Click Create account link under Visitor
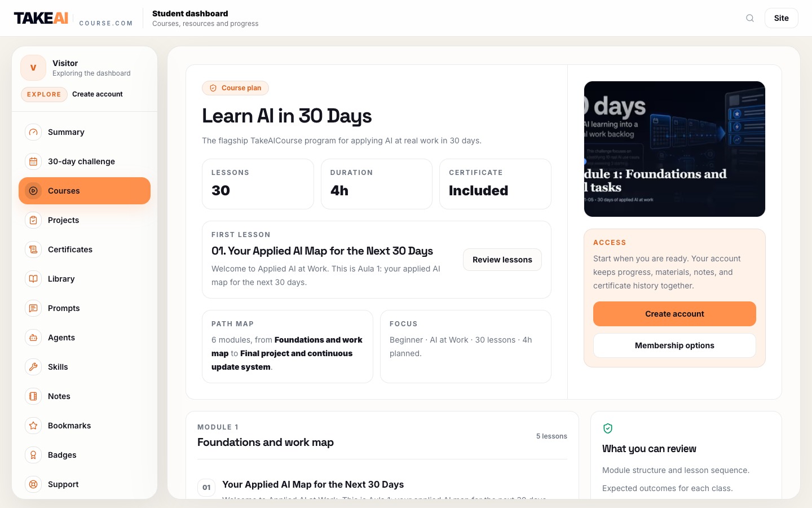 tap(98, 94)
